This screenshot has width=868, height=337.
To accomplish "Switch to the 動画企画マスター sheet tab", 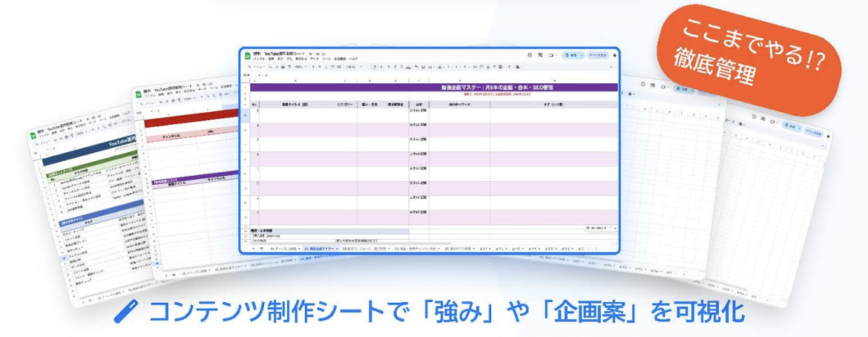I will [321, 249].
